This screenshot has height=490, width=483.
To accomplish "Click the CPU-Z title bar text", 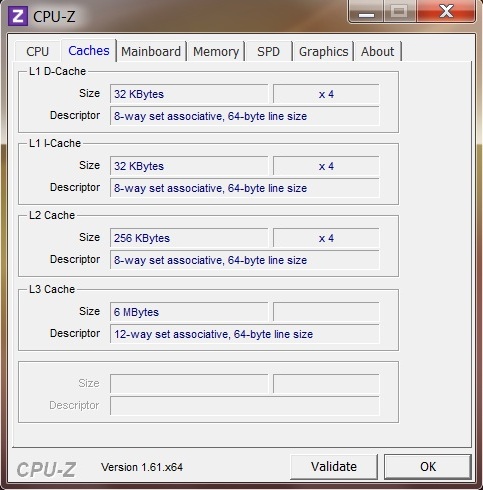I will click(x=54, y=17).
